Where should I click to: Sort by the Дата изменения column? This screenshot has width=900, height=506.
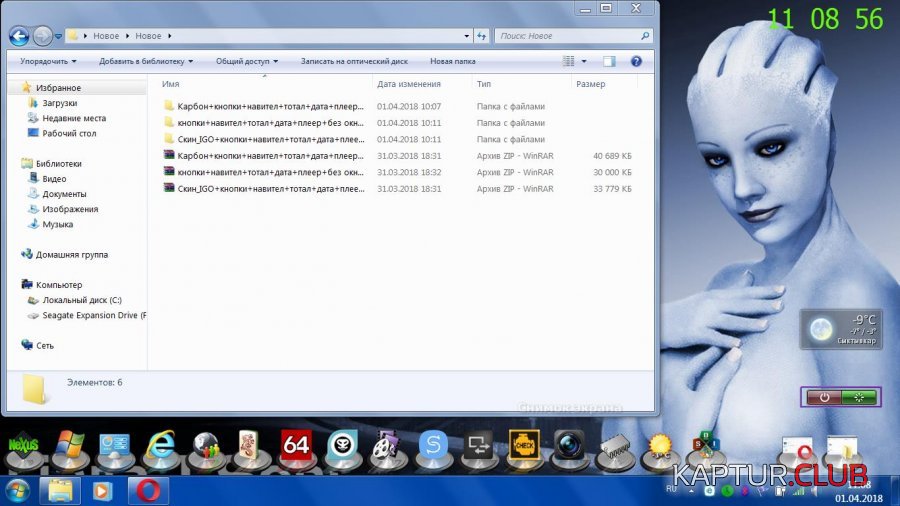pos(409,84)
